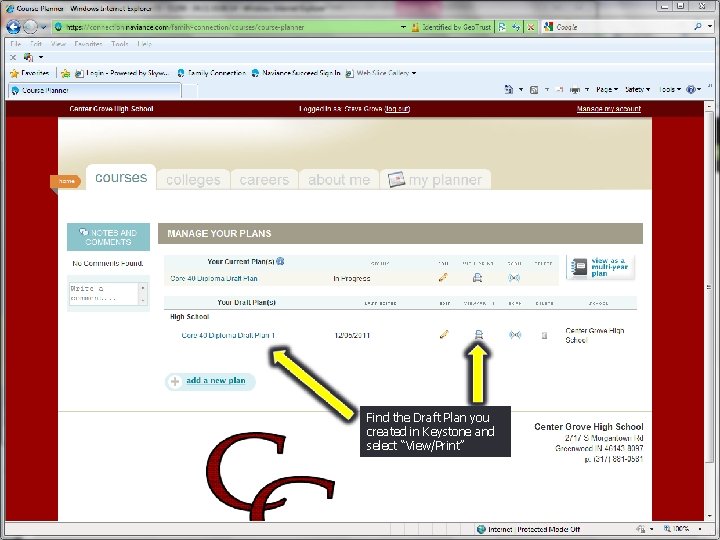Click the orange home tag button
720x540 pixels.
pyautogui.click(x=66, y=181)
